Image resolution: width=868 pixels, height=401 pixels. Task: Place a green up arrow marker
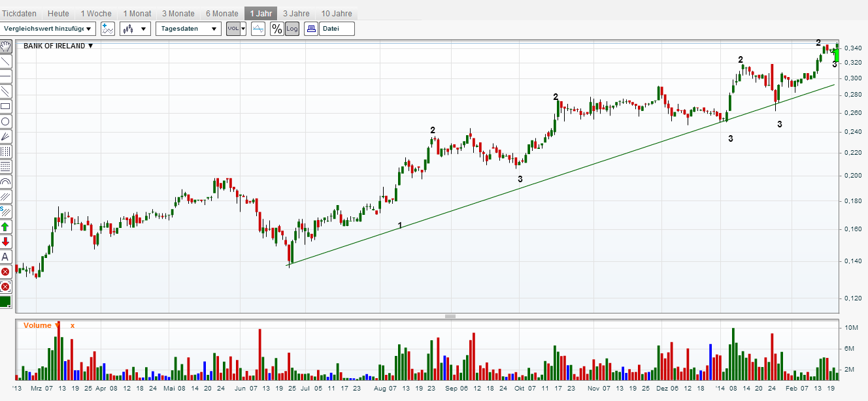point(6,227)
